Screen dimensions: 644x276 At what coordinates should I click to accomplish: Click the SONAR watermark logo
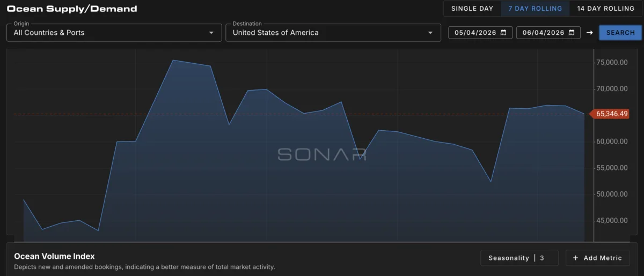321,154
